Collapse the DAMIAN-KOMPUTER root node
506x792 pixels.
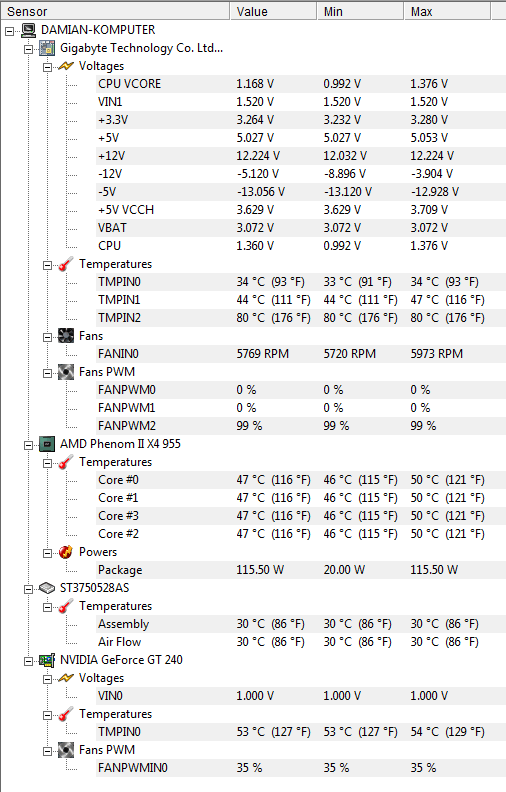(10, 31)
